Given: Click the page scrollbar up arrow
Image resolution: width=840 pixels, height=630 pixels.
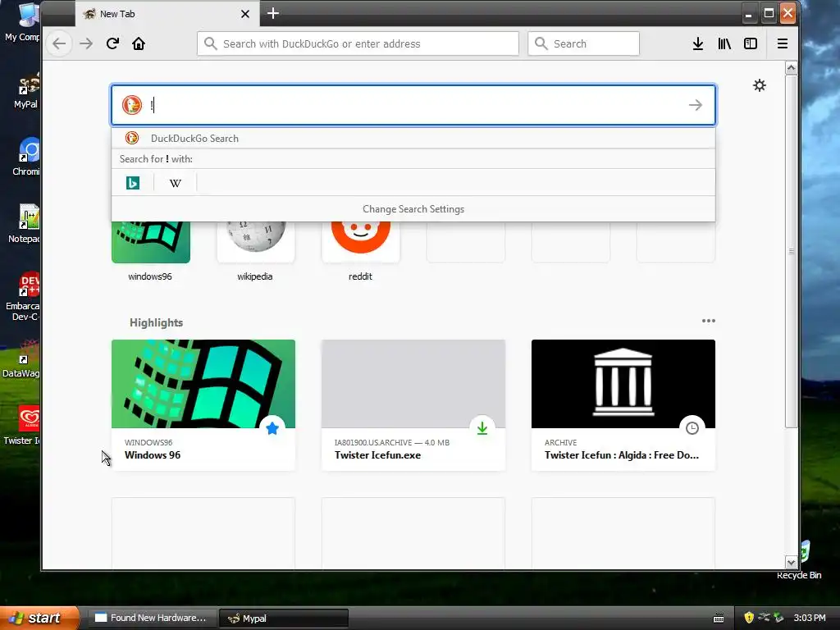Looking at the screenshot, I should point(792,68).
